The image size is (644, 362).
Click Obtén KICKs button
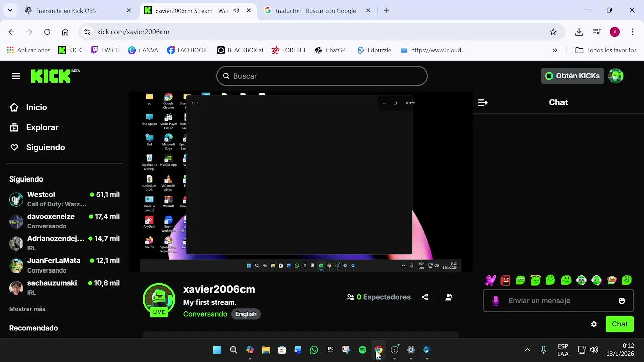[x=573, y=76]
